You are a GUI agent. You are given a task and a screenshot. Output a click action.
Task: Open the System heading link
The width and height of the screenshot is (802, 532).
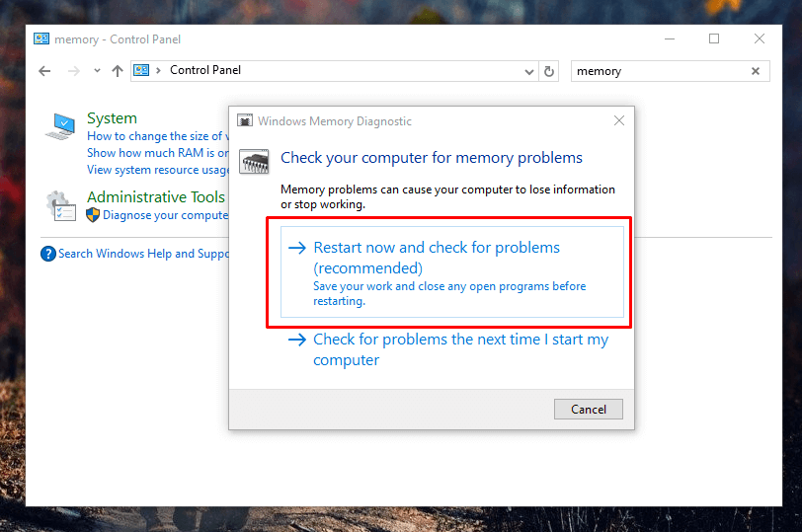(112, 118)
